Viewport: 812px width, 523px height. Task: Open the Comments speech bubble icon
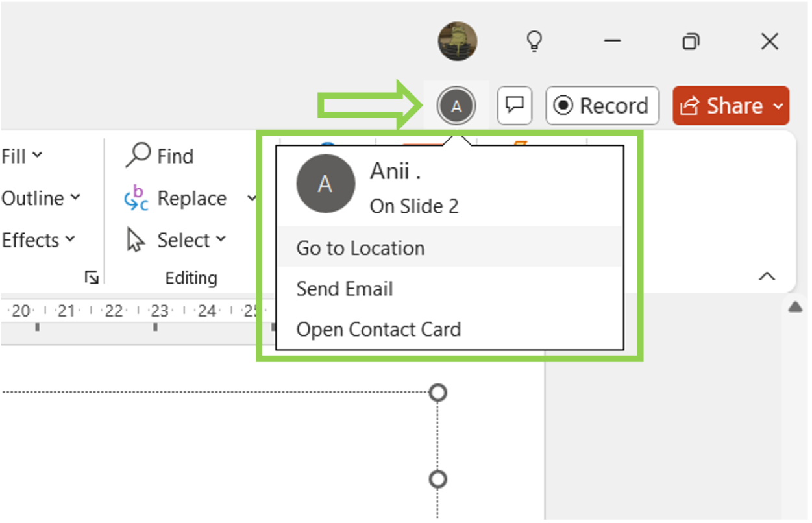pyautogui.click(x=514, y=105)
